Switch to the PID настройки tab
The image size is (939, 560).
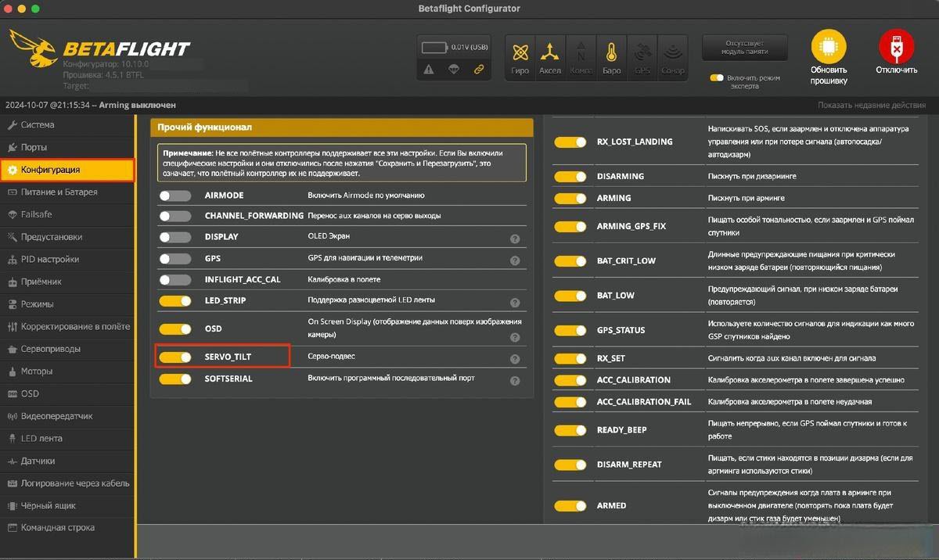[67, 259]
